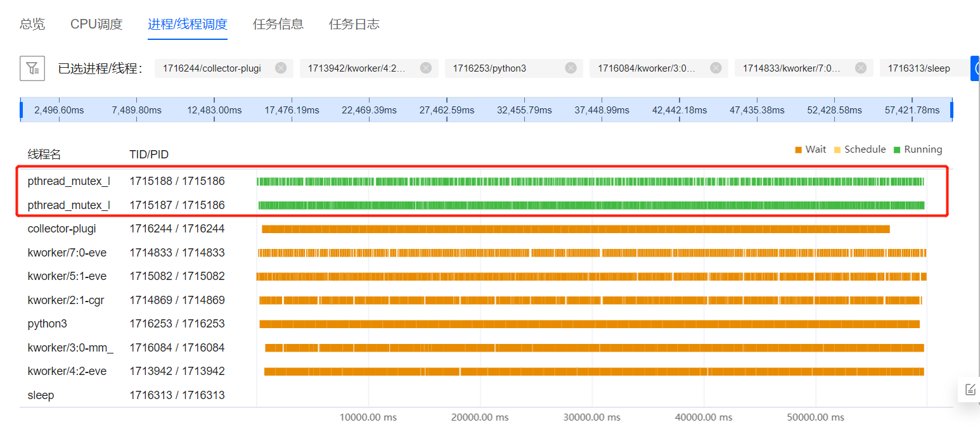
Task: Remove the 1716244/collector-plugi tag
Action: click(x=281, y=68)
